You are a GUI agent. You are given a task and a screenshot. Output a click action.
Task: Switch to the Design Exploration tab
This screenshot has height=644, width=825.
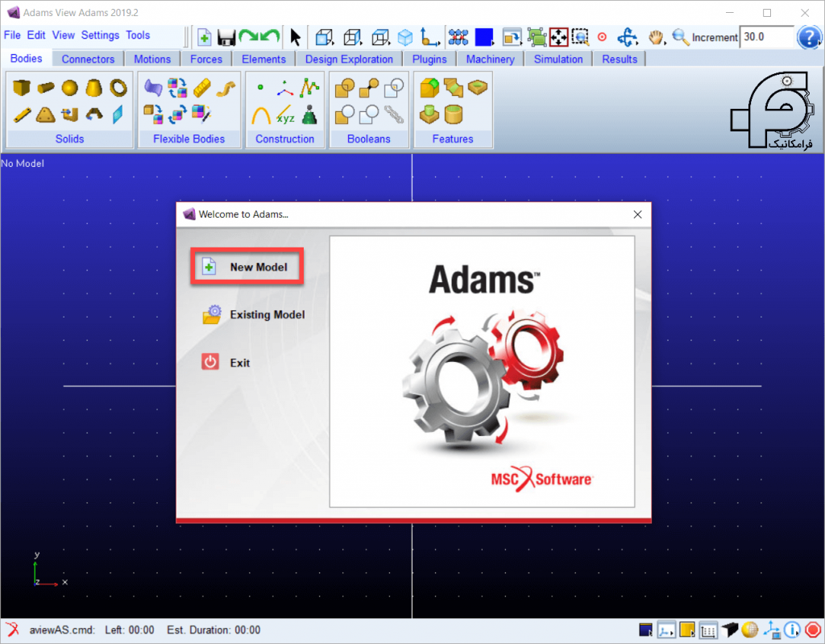tap(349, 59)
